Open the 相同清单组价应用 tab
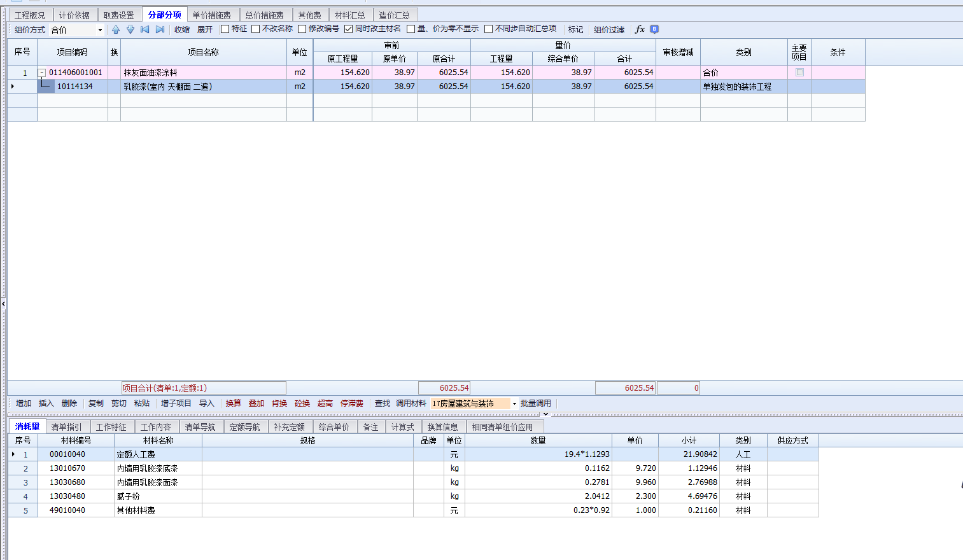 point(503,427)
